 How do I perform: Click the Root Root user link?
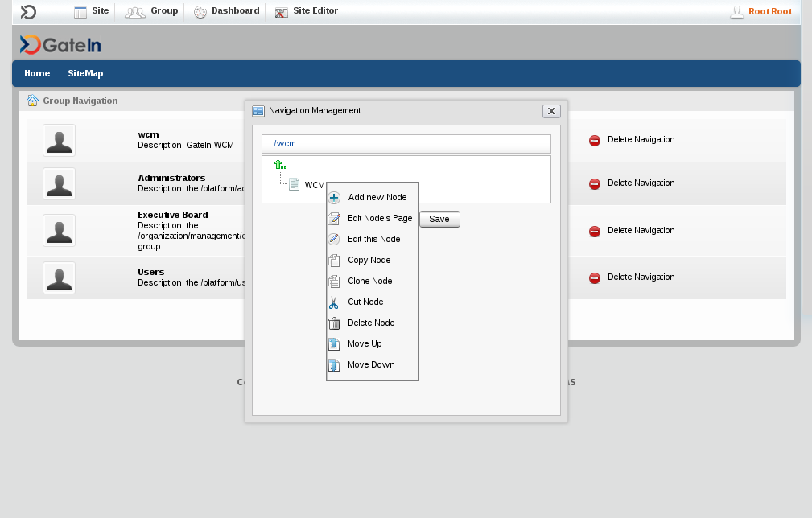click(770, 11)
